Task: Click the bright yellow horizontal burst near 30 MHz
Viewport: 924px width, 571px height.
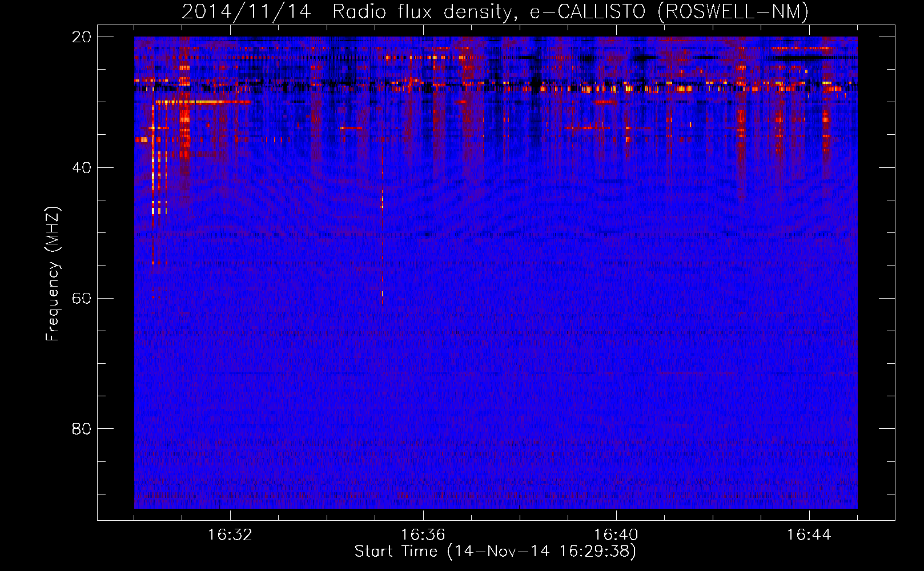Action: (x=203, y=102)
